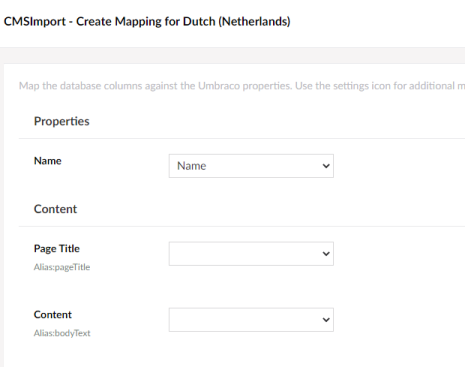Click the CMSImport word in the page title

tap(35, 22)
